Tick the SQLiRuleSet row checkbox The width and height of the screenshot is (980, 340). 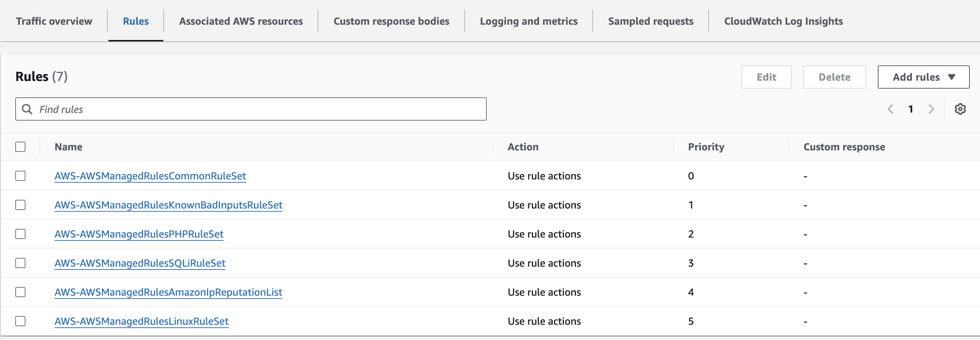tap(20, 263)
